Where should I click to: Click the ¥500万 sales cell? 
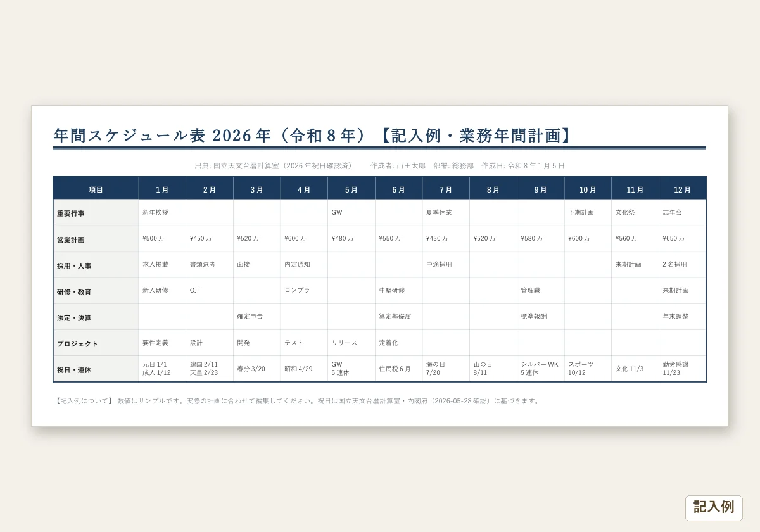(162, 239)
